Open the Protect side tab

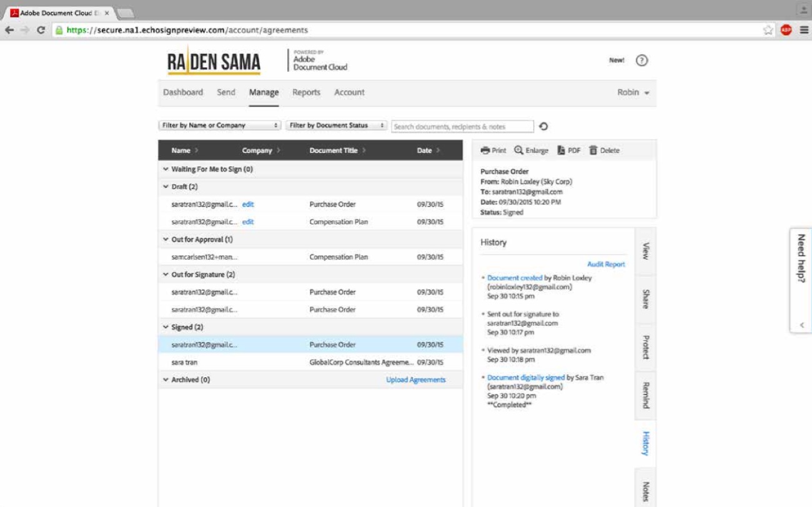point(646,347)
